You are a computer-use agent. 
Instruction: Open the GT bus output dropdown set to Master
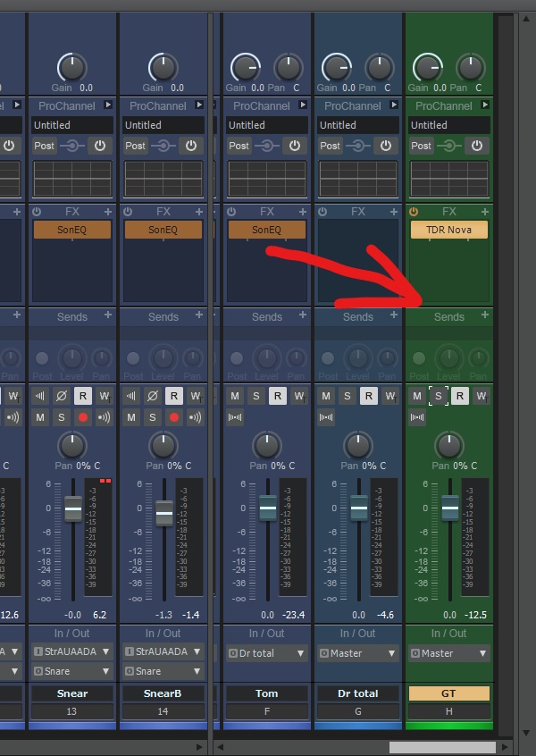449,653
